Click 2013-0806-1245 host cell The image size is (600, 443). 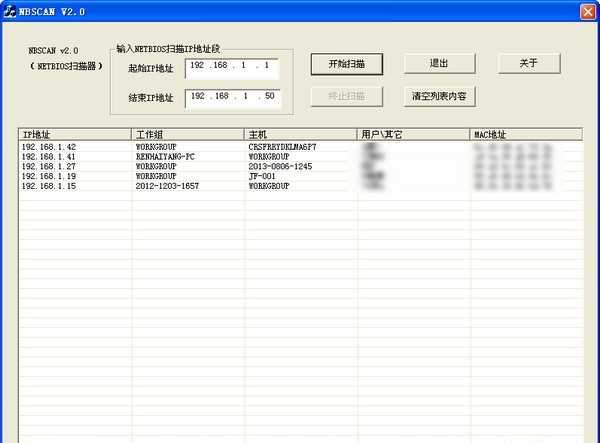[280, 166]
